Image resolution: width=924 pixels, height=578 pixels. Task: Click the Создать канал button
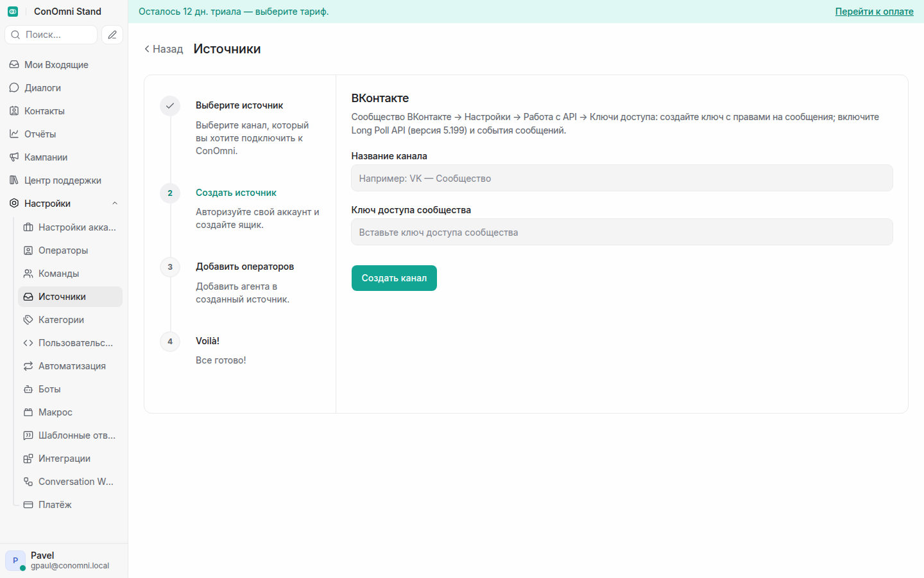394,278
